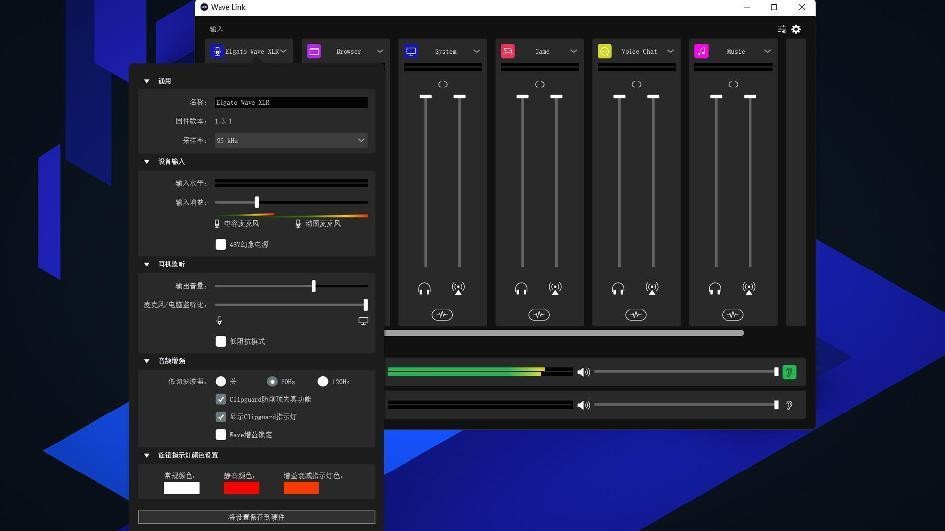The width and height of the screenshot is (945, 531).
Task: Click the lower output mix volume slider
Action: (686, 405)
